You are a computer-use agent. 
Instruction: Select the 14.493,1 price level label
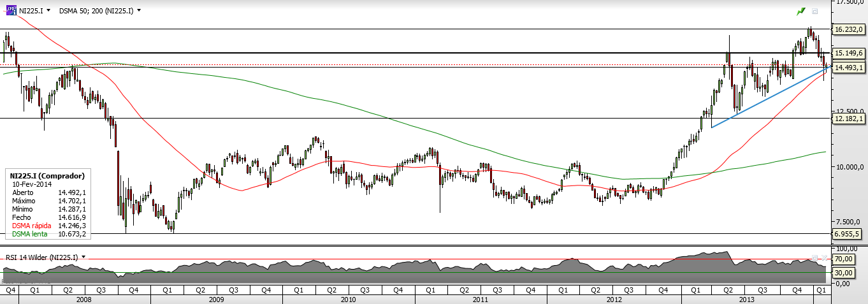pos(849,67)
